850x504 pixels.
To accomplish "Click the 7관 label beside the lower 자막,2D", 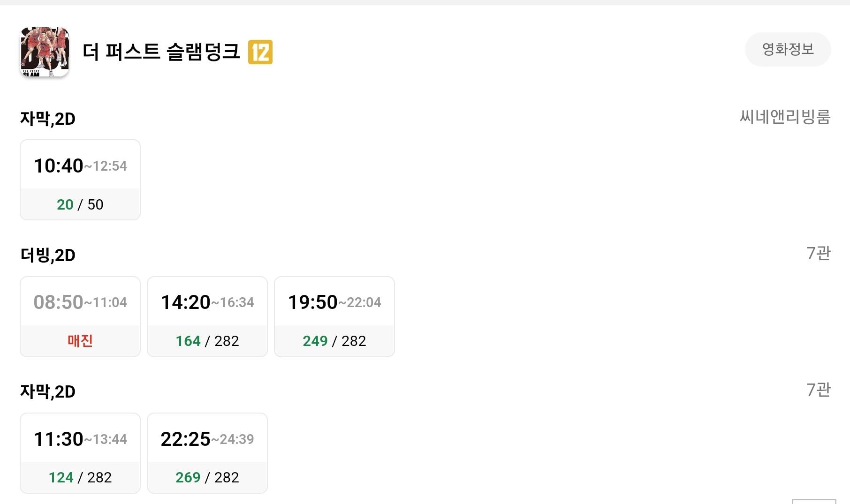I will (x=818, y=390).
